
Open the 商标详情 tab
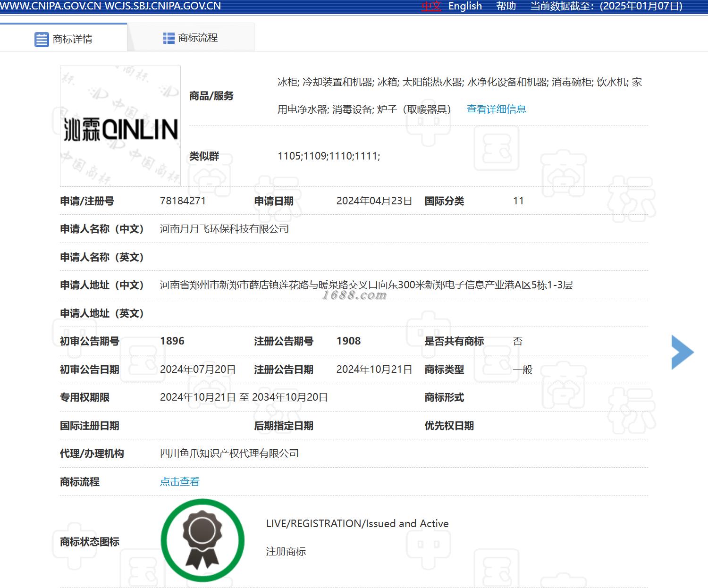pos(63,38)
